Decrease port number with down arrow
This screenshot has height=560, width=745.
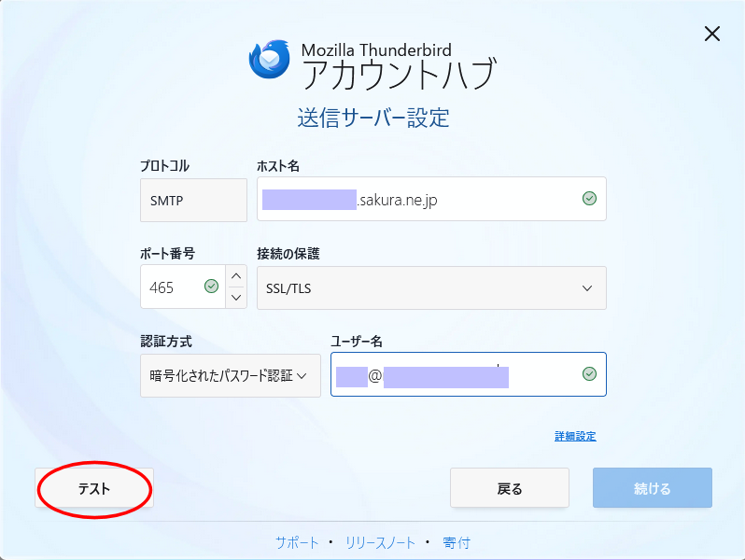pos(236,298)
